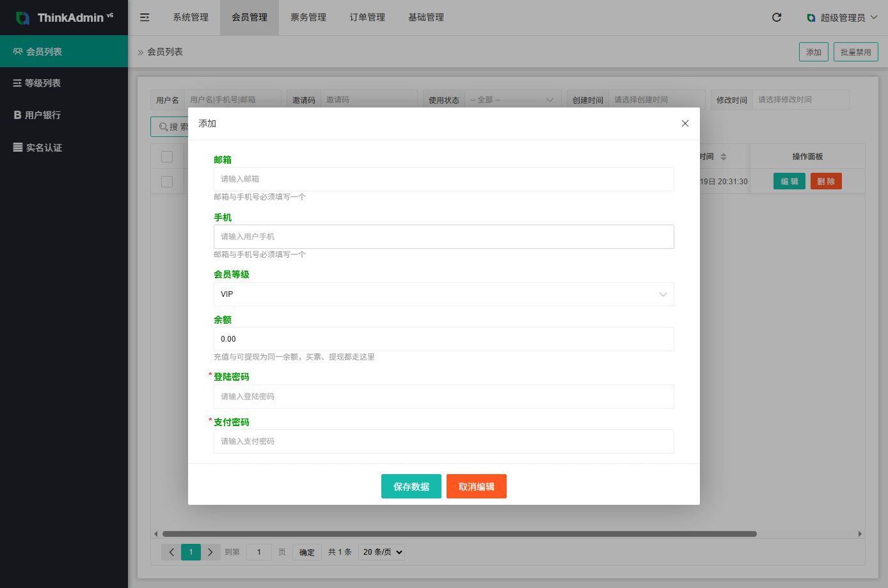Change the 20 条/页 page size
This screenshot has width=888, height=588.
(x=382, y=552)
